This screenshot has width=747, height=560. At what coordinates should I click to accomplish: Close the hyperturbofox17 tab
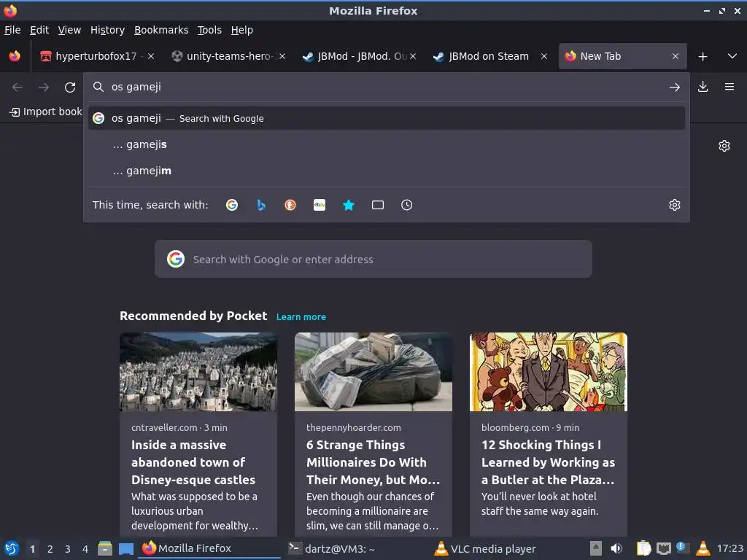(150, 56)
